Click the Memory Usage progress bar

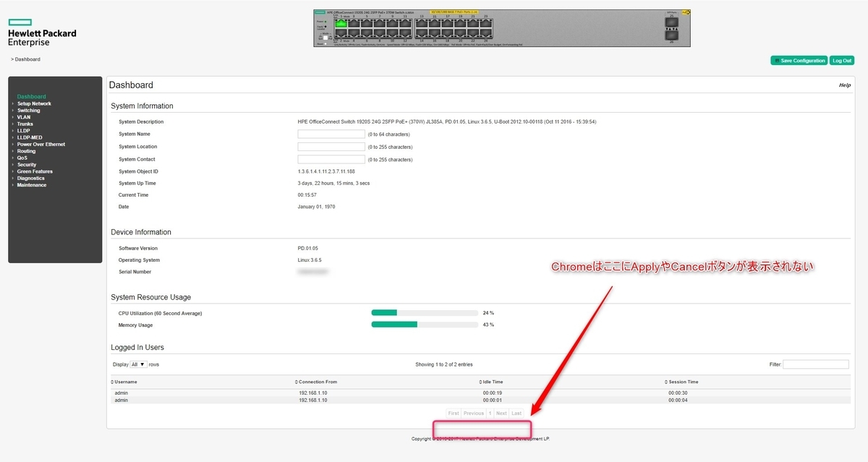pos(425,325)
